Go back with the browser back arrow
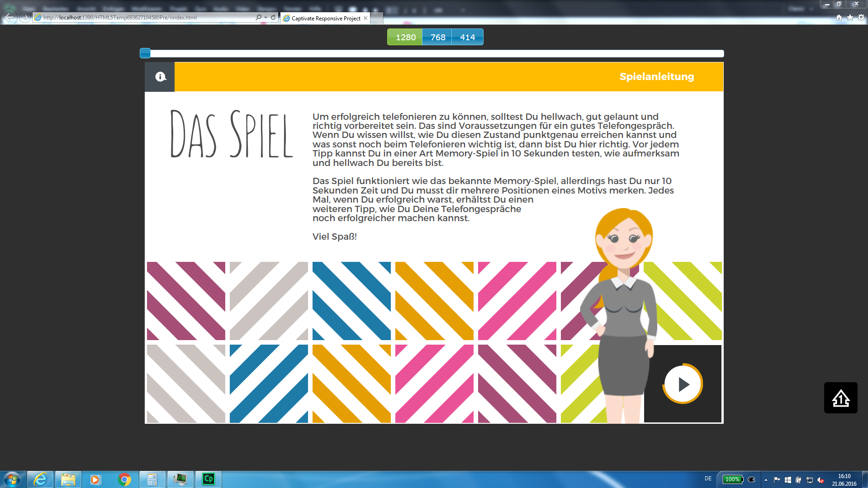This screenshot has height=488, width=868. pyautogui.click(x=9, y=18)
